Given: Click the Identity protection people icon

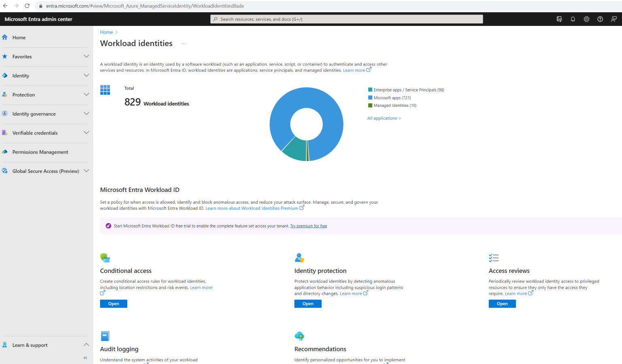Looking at the screenshot, I should (x=299, y=258).
